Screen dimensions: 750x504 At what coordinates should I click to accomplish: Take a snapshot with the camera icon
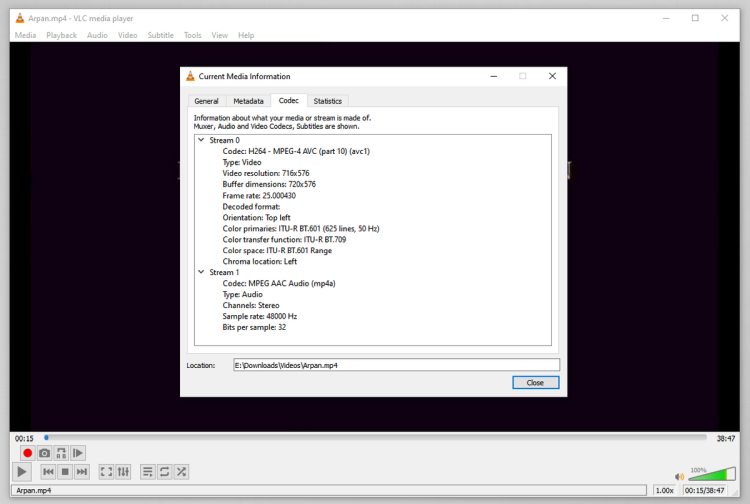click(x=44, y=453)
